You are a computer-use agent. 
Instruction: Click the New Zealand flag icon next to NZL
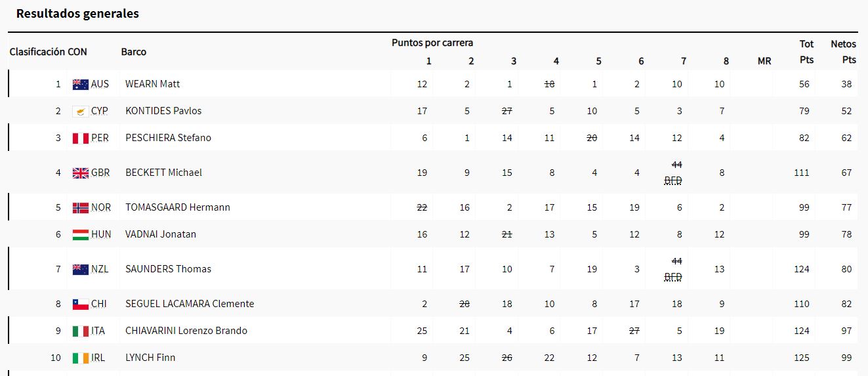[80, 269]
